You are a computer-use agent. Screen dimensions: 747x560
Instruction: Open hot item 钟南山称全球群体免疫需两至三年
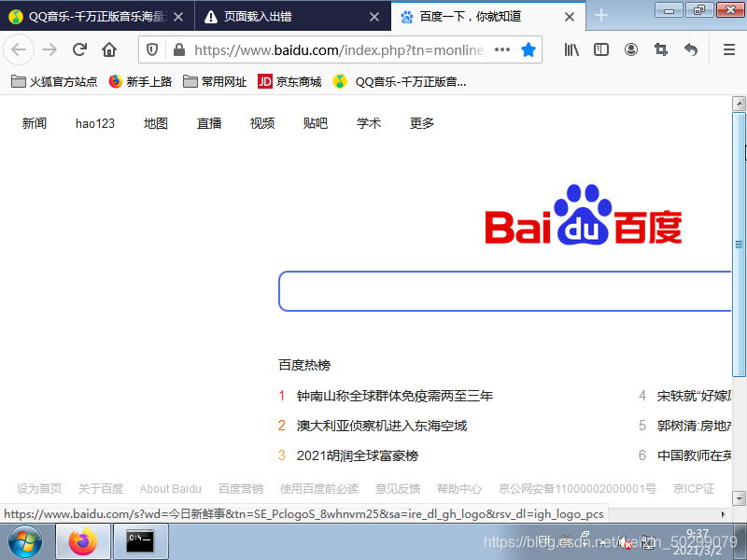tap(395, 396)
